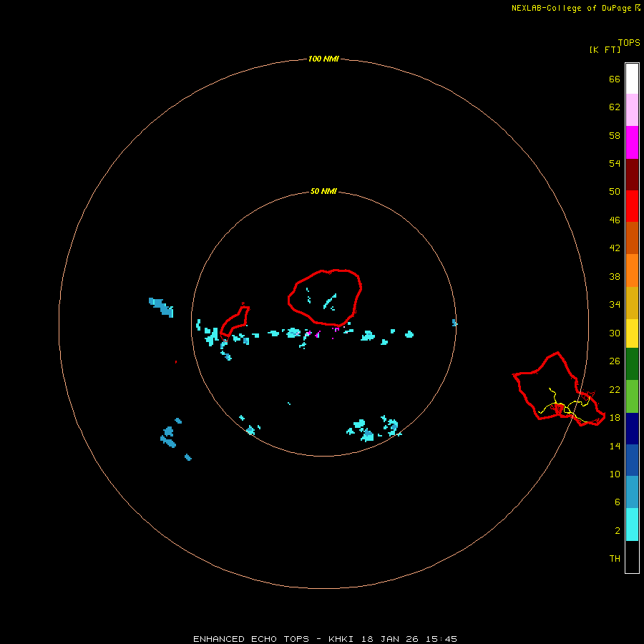Click the '30' legend value
Image resolution: width=644 pixels, height=644 pixels.
[615, 333]
